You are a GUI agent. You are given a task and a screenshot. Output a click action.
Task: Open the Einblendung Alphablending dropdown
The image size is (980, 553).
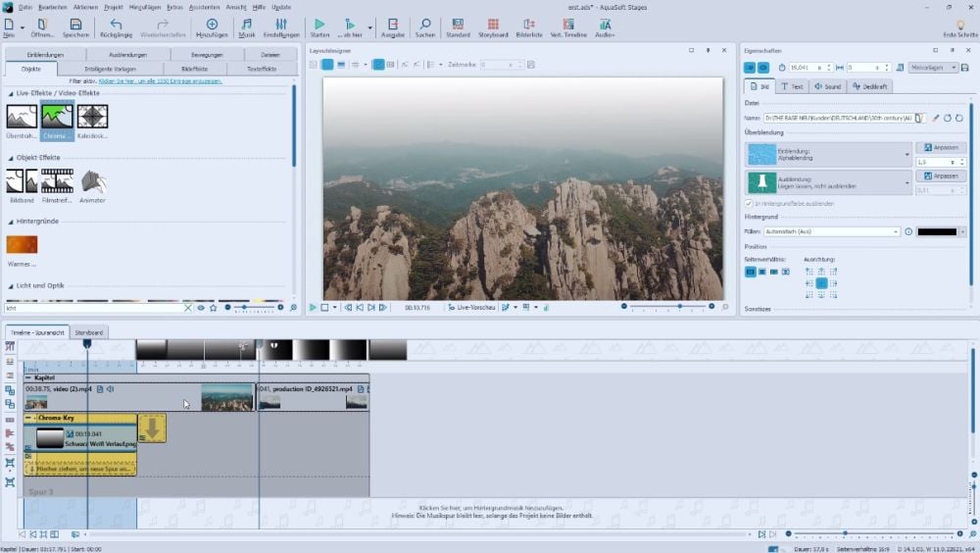pyautogui.click(x=907, y=154)
